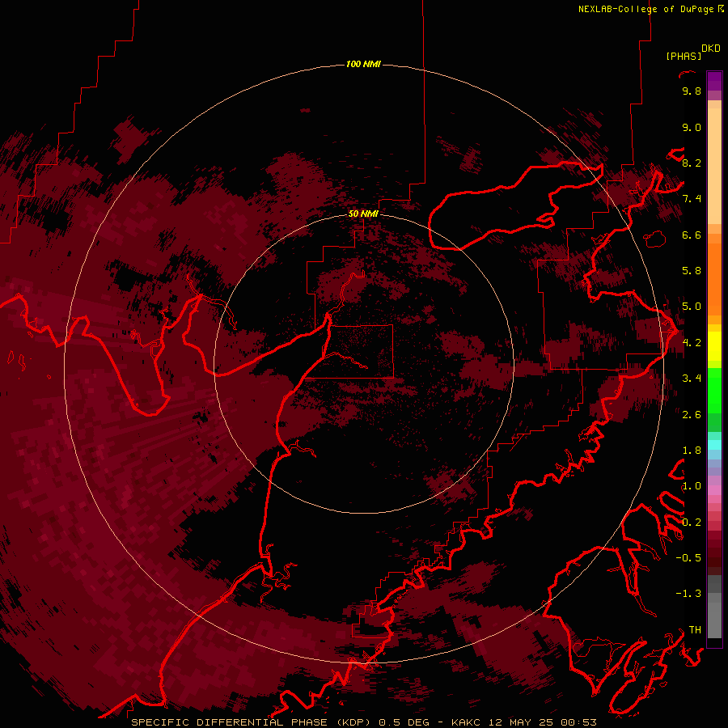Screen dimensions: 728x728
Task: Click the -0.5 legend value
Action: point(688,558)
